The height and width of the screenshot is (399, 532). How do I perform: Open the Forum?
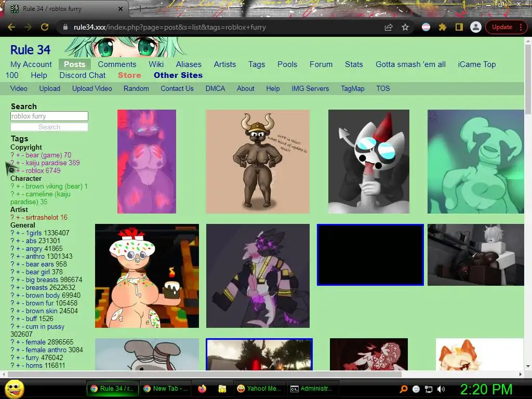[x=321, y=64]
